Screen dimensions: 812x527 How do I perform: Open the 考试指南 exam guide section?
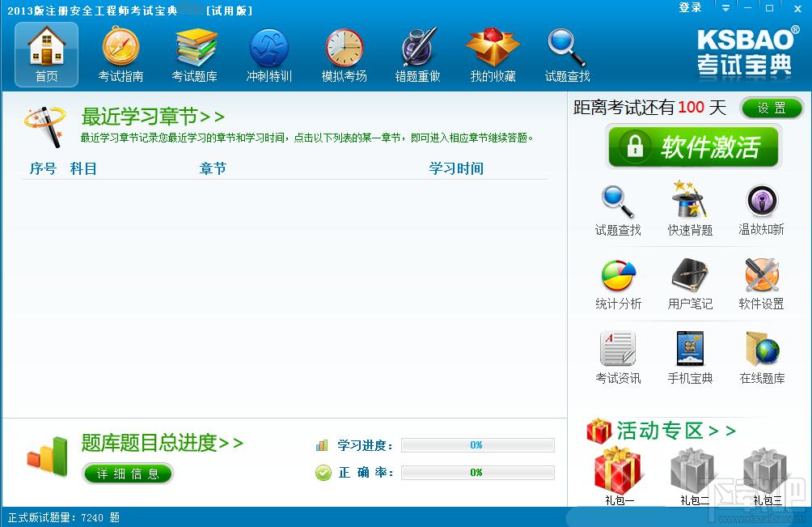point(121,53)
